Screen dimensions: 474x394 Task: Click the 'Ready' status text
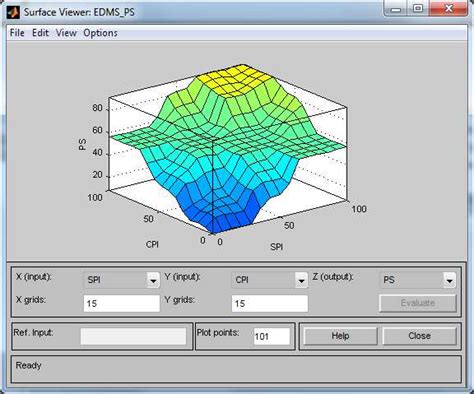(28, 365)
